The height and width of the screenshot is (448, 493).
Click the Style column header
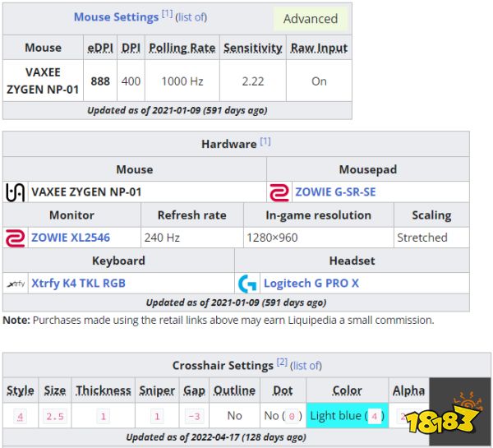click(x=21, y=390)
